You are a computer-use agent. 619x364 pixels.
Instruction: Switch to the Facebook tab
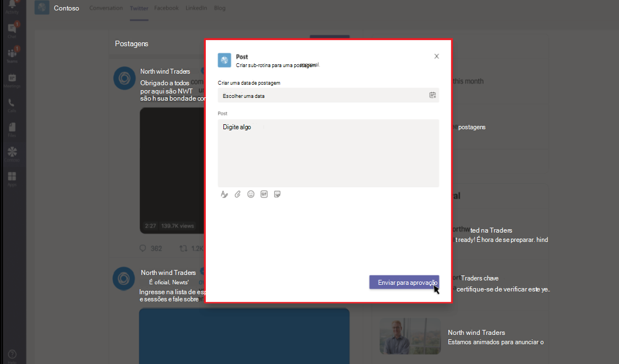[x=166, y=8]
